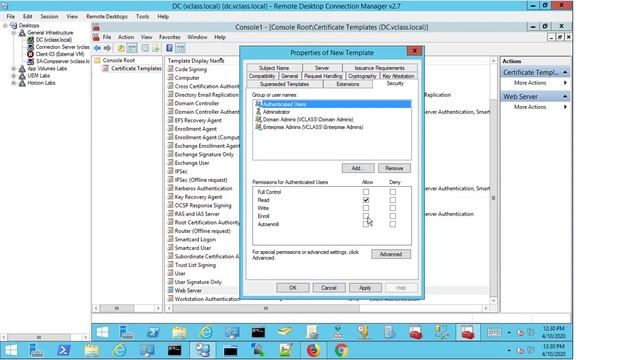Click the console tree horizontal scrollbar thumb

116,308
